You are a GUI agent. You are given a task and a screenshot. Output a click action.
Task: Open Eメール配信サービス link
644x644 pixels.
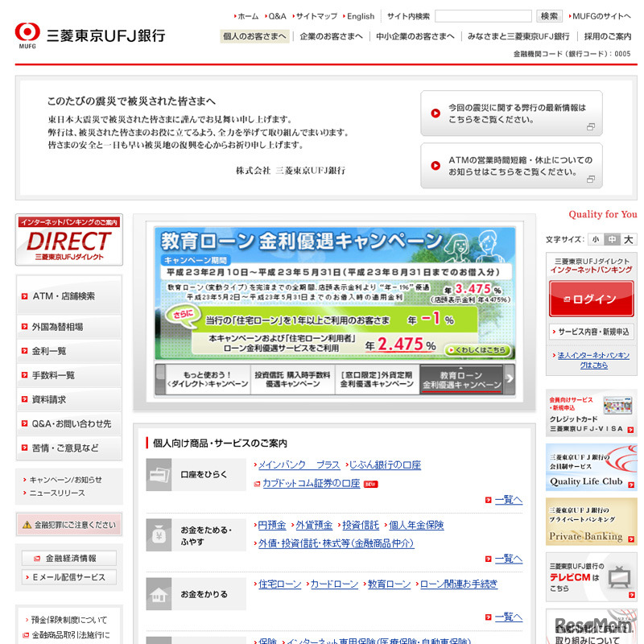69,577
